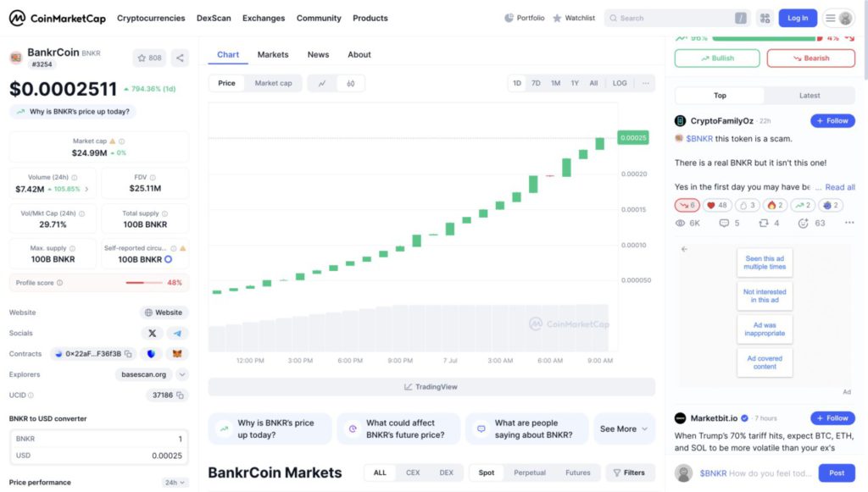Toggle LOG scale on chart
The width and height of the screenshot is (868, 492).
click(x=620, y=84)
